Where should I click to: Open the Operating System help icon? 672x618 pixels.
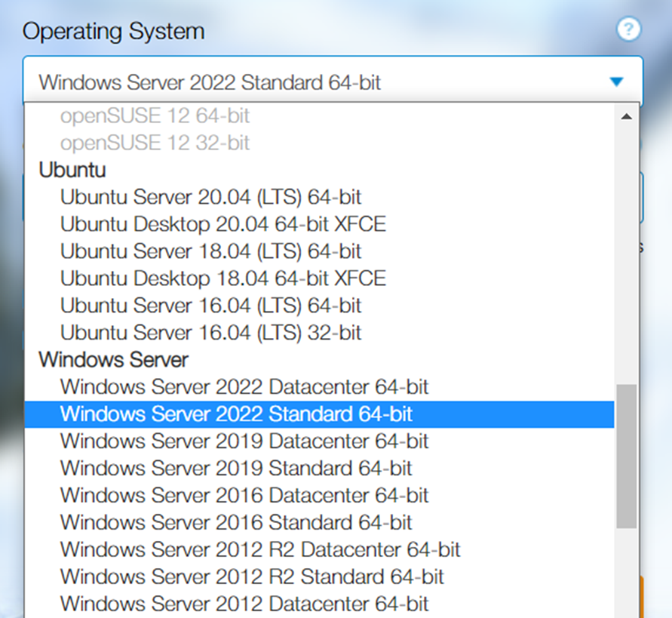628,29
